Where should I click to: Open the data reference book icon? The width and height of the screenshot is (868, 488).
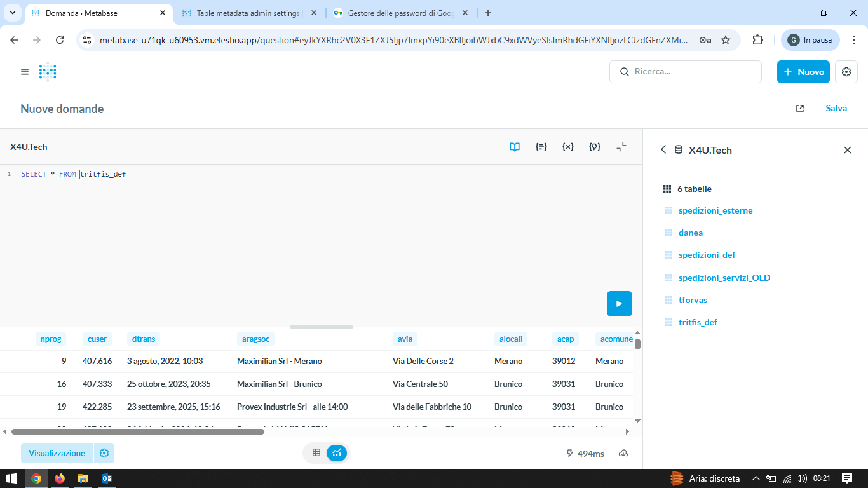(515, 147)
